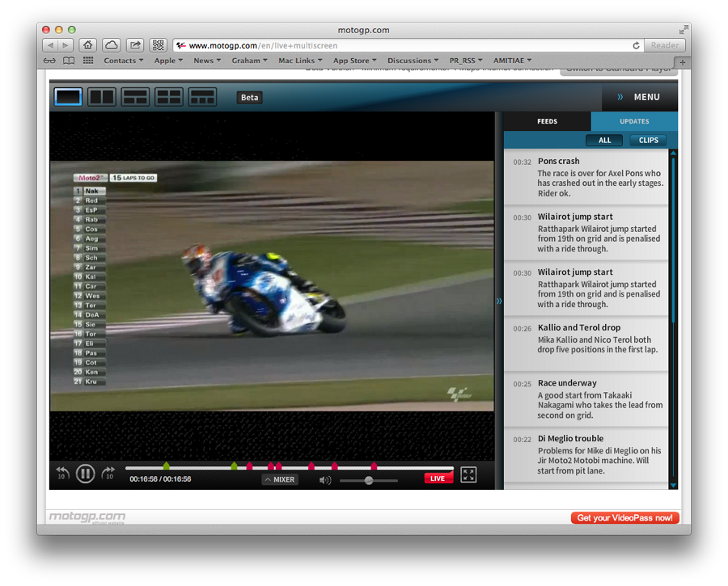This screenshot has height=586, width=728.
Task: Switch to the UPDATES tab
Action: (x=634, y=121)
